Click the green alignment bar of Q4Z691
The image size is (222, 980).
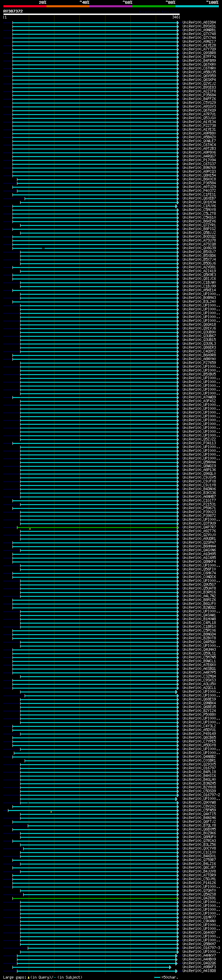pyautogui.click(x=96, y=898)
